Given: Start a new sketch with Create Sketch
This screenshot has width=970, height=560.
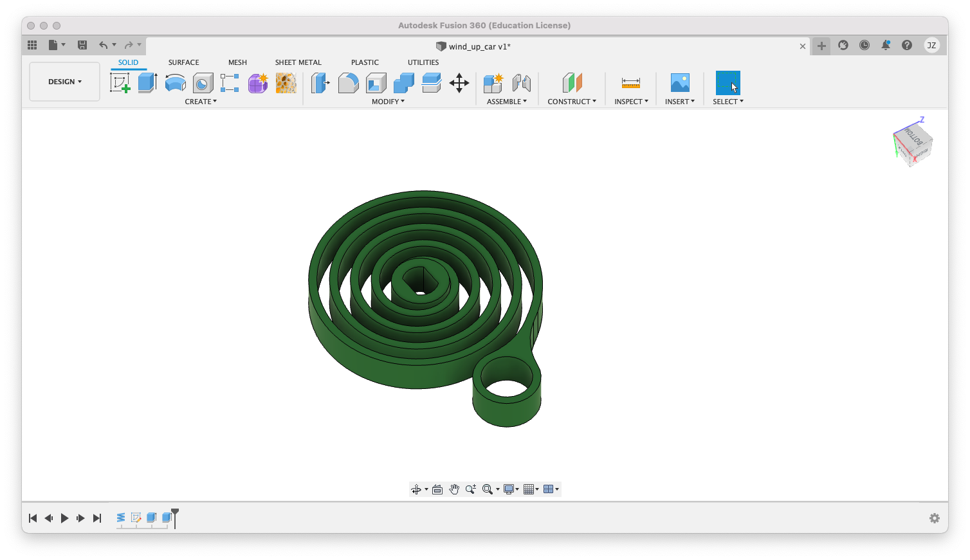Looking at the screenshot, I should [x=120, y=83].
